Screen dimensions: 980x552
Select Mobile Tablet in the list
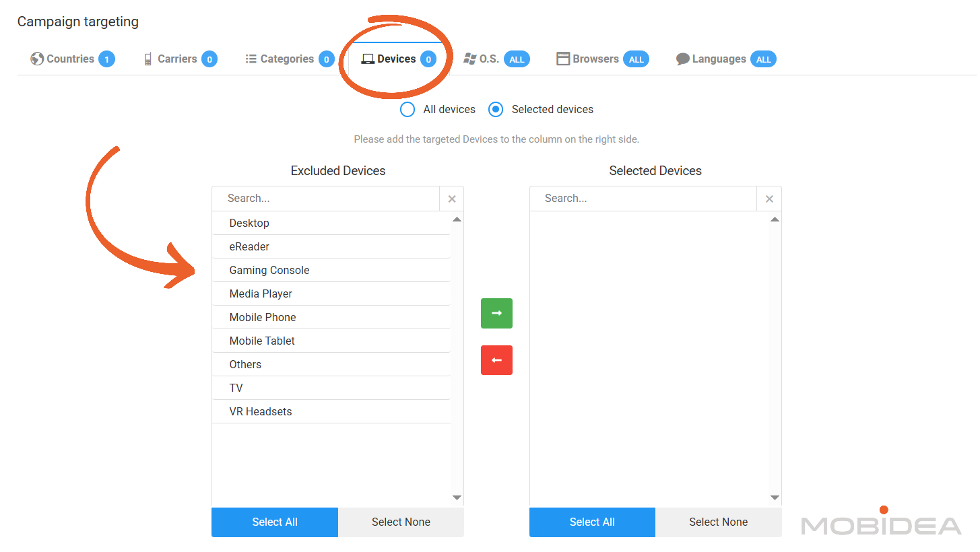click(x=331, y=341)
